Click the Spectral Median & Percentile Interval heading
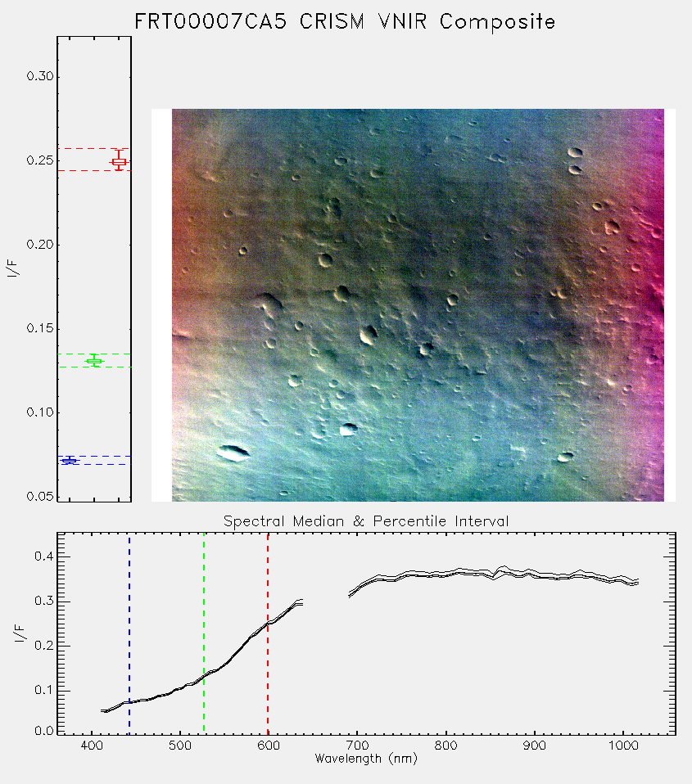Image resolution: width=692 pixels, height=784 pixels. [x=366, y=521]
